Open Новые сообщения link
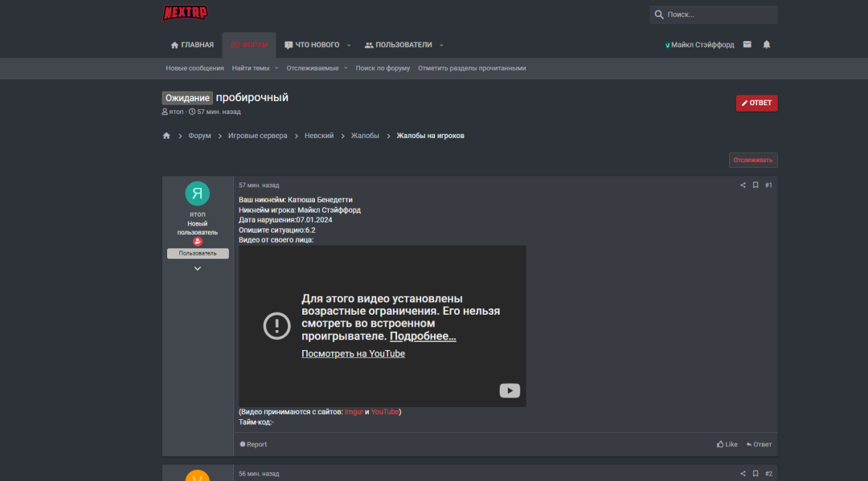 (194, 68)
